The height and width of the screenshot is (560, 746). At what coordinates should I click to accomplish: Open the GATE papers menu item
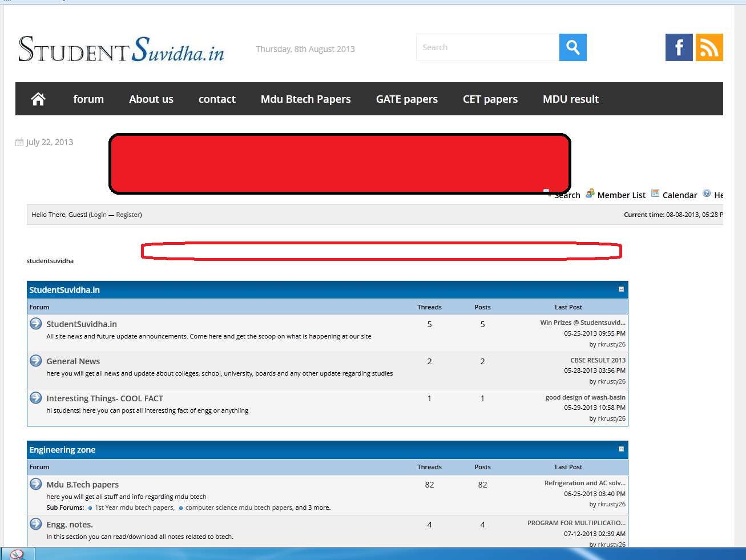pyautogui.click(x=406, y=99)
